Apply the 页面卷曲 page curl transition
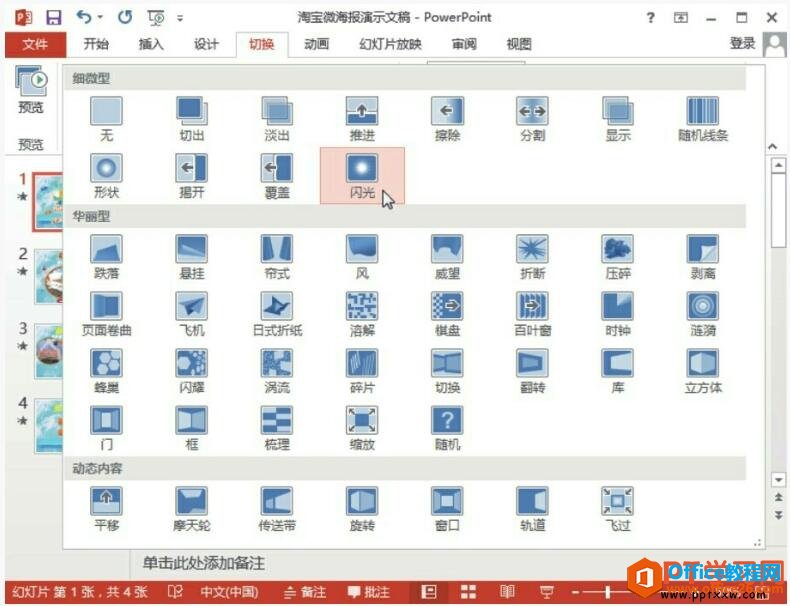Viewport: 790px width, 606px height. tap(106, 314)
